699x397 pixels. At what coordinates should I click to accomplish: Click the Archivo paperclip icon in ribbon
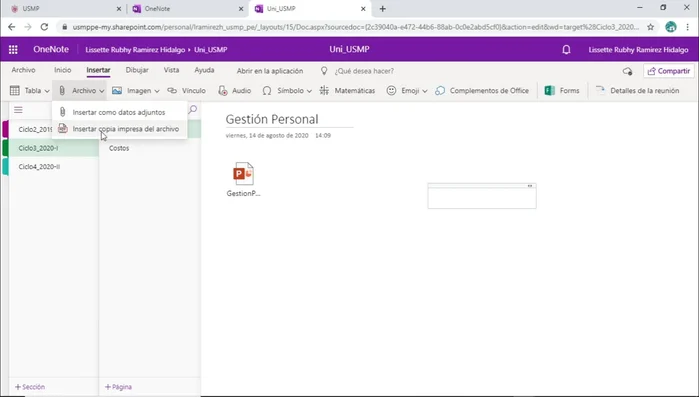[x=62, y=90]
